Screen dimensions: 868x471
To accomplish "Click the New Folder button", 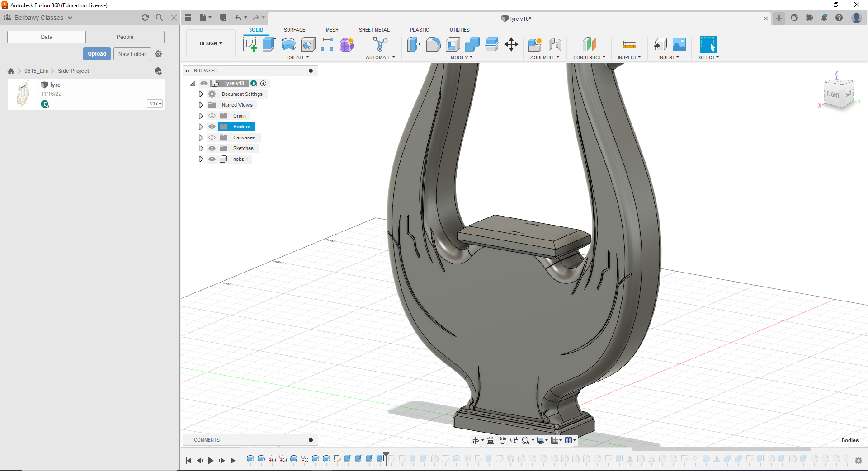I will tap(132, 54).
